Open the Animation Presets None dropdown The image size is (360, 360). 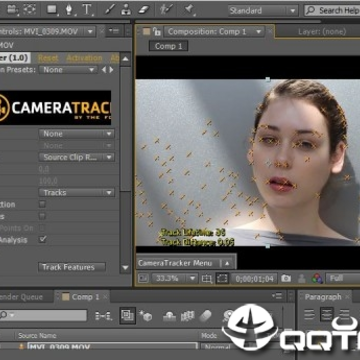(68, 70)
